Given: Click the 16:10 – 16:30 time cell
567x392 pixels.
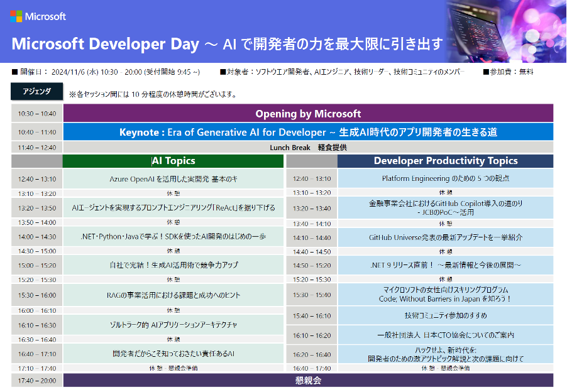Looking at the screenshot, I should pos(37,325).
